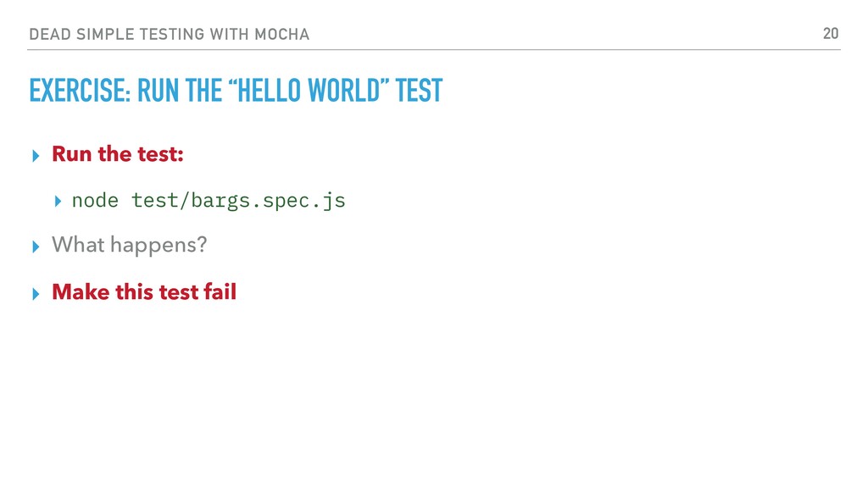Click the word "DEAD" in the header
Viewport: 868px width, 488px height.
click(50, 34)
